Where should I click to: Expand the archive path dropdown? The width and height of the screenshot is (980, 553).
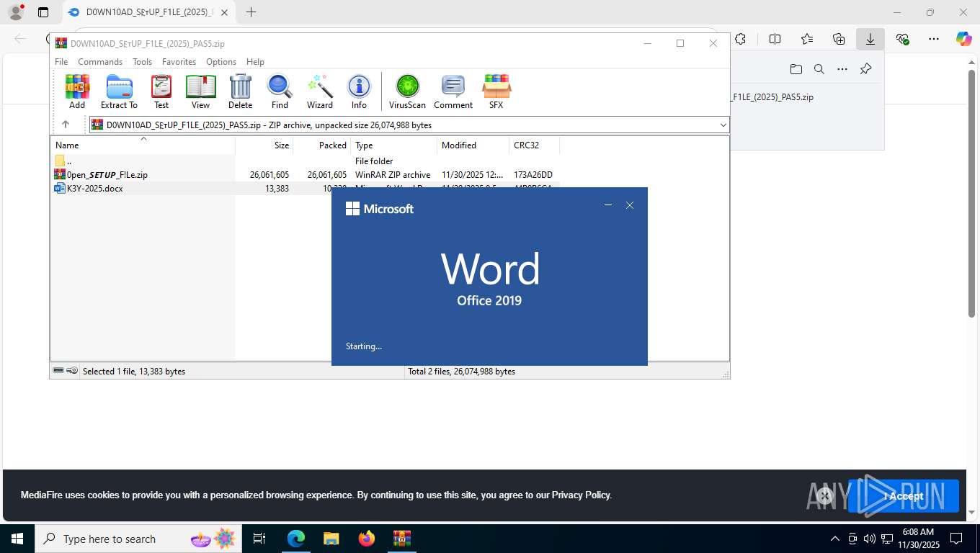tap(723, 125)
